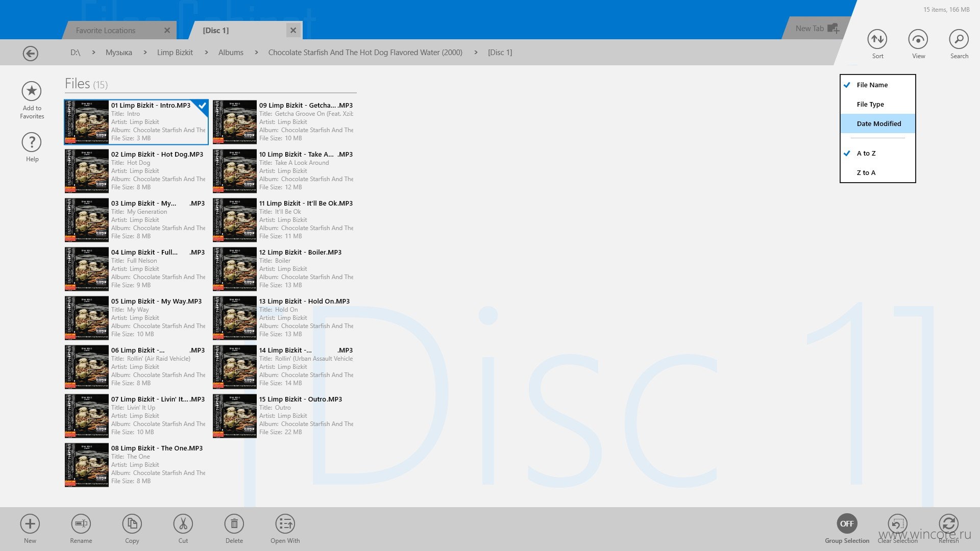Image resolution: width=980 pixels, height=551 pixels.
Task: Select Date Modified sort option
Action: (878, 123)
